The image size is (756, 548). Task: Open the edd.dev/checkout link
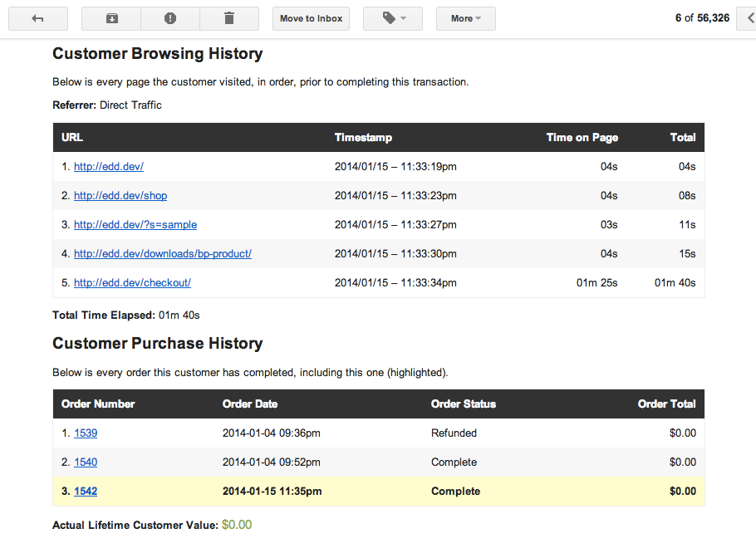coord(132,283)
